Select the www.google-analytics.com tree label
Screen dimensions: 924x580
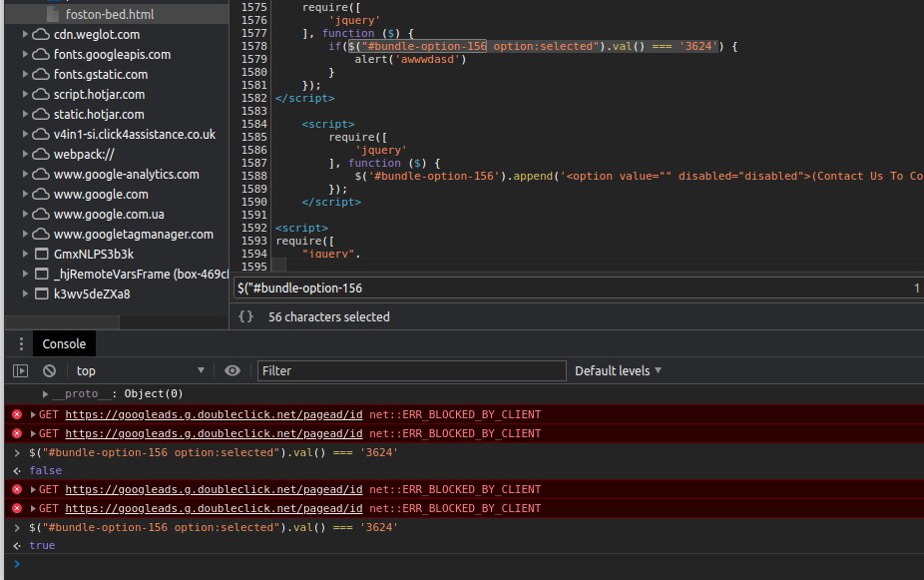tap(126, 175)
